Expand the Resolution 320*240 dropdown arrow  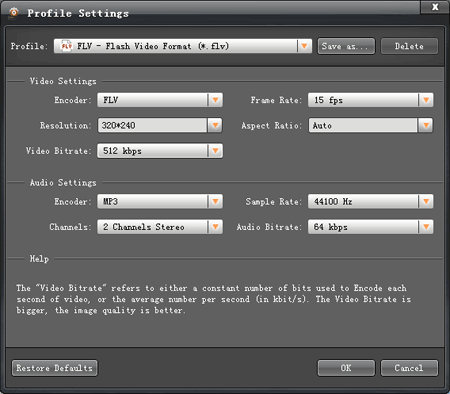(215, 125)
